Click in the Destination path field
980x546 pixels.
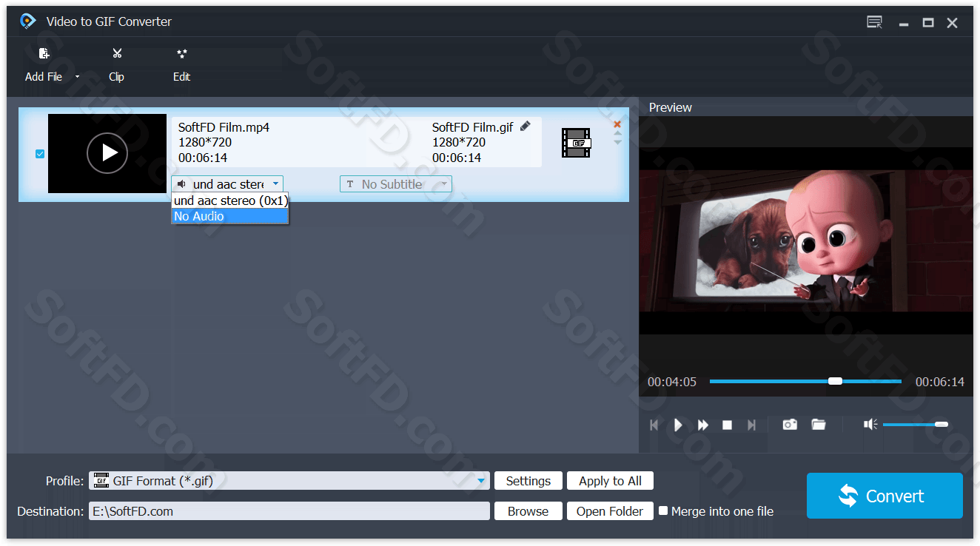tap(289, 511)
